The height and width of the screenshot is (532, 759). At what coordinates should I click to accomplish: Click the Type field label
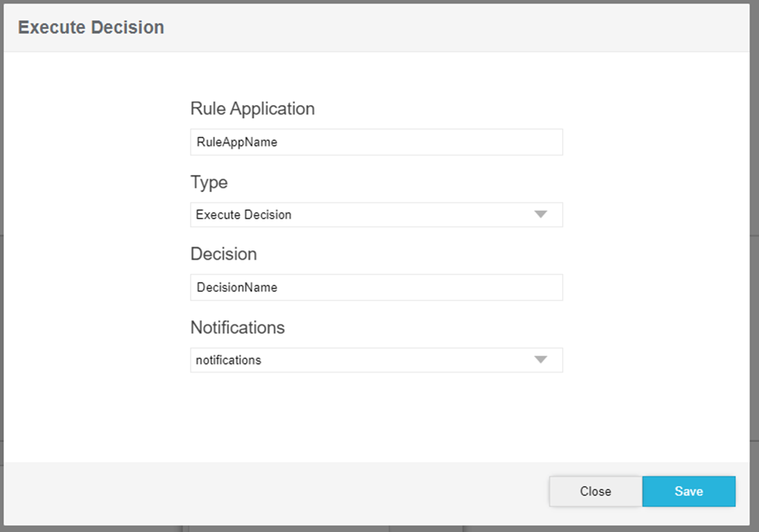point(209,182)
